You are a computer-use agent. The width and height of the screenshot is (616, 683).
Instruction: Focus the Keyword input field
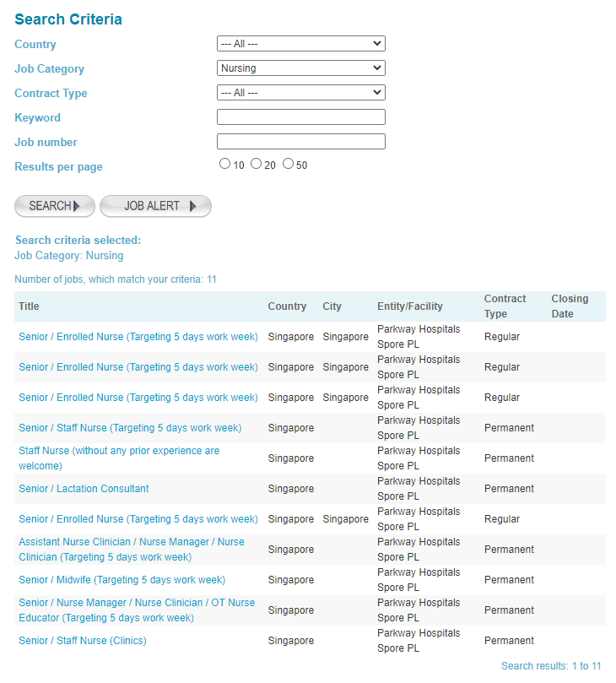click(300, 117)
